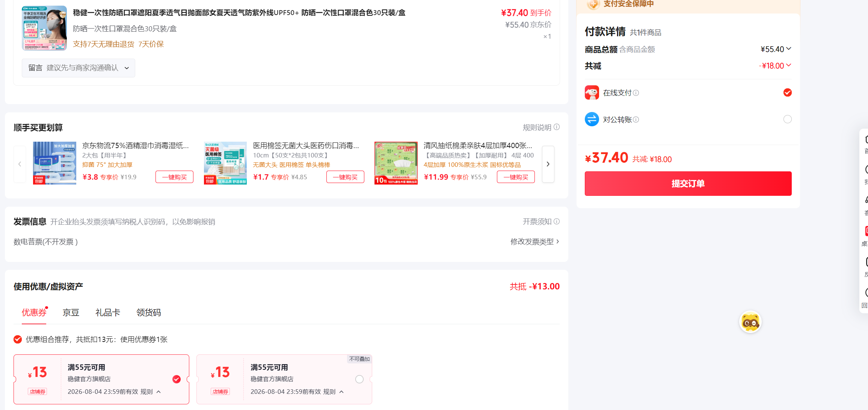Viewport: 868px width, 410px height.
Task: Click the ¥3.8 专享价 wet wipes price
Action: click(100, 177)
